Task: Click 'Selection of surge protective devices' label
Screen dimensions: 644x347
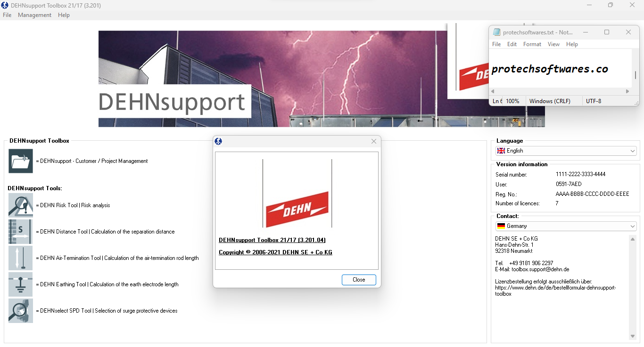Action: 136,311
